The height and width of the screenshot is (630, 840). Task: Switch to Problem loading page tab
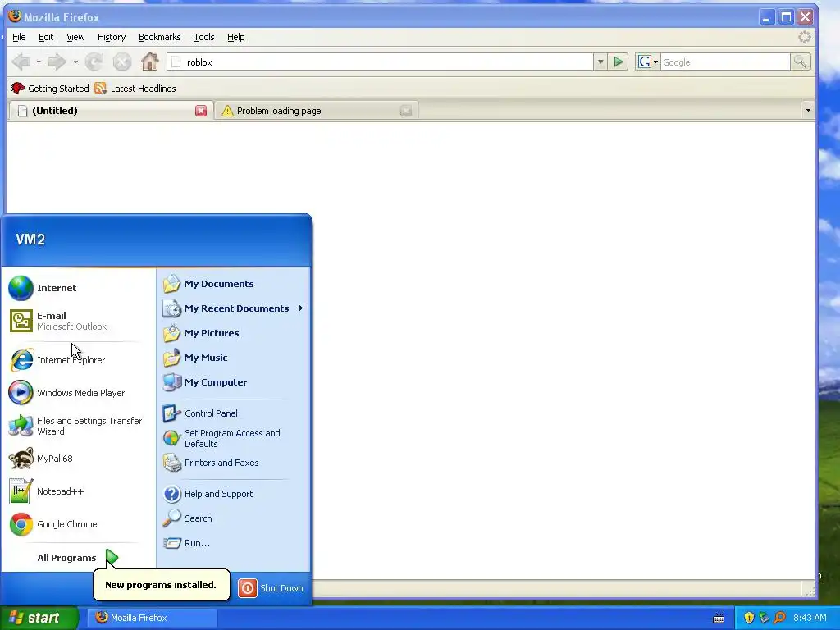[316, 111]
